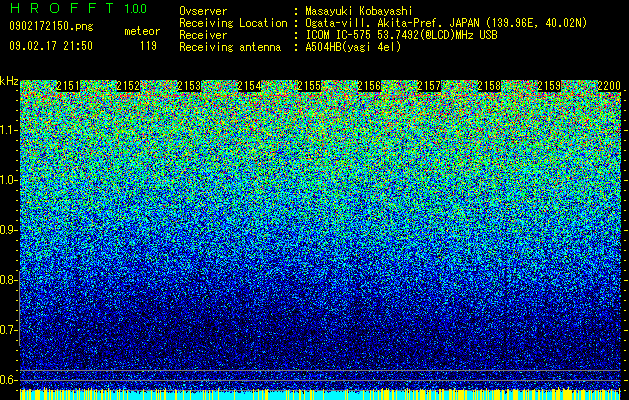Select the 2159 time label
This screenshot has width=629, height=400.
point(549,86)
